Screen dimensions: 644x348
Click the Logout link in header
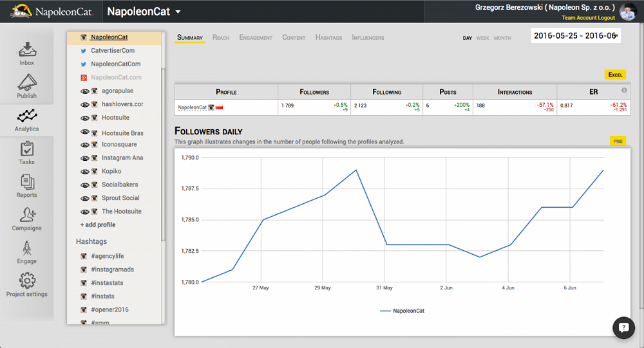[x=606, y=17]
